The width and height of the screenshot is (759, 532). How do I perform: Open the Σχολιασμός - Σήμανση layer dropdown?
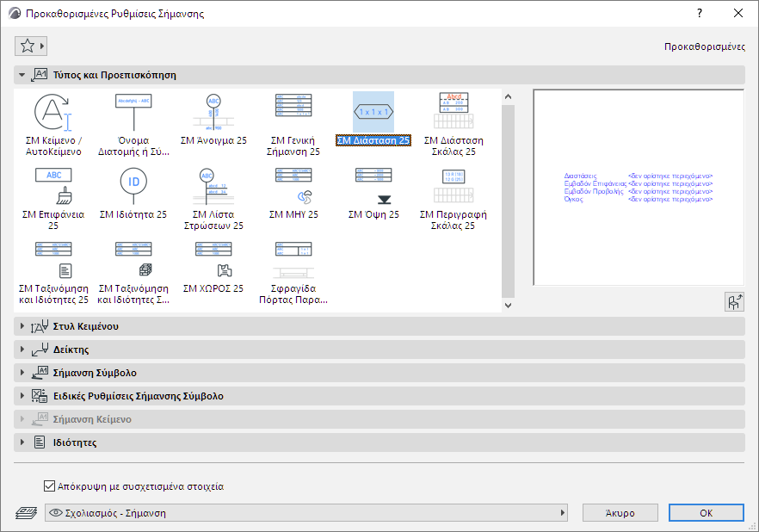click(306, 513)
